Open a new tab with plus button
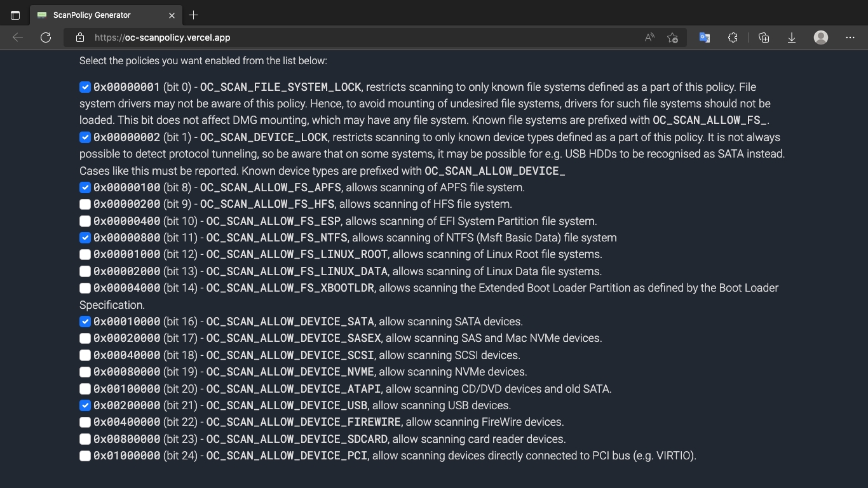868x488 pixels. tap(194, 15)
